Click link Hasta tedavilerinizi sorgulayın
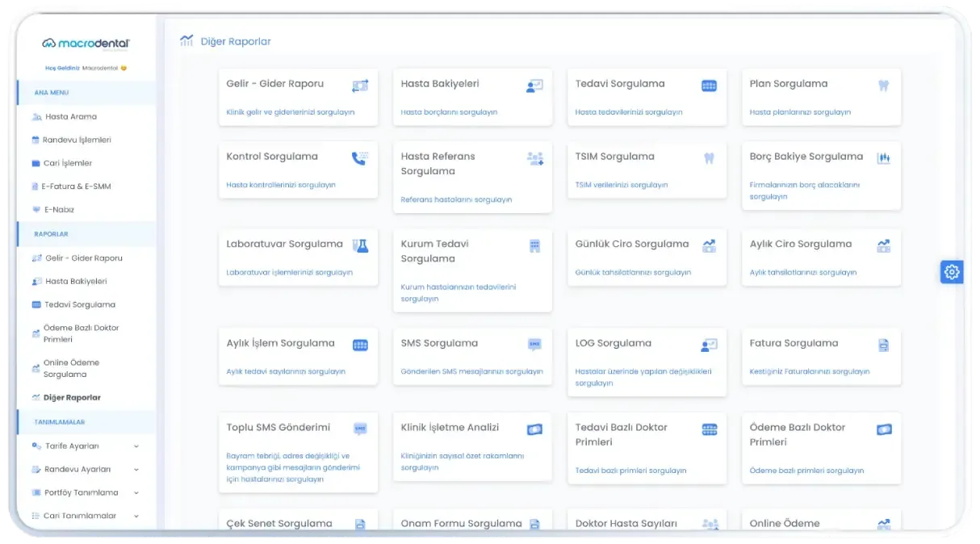Viewport: 980px width, 544px height. point(629,112)
